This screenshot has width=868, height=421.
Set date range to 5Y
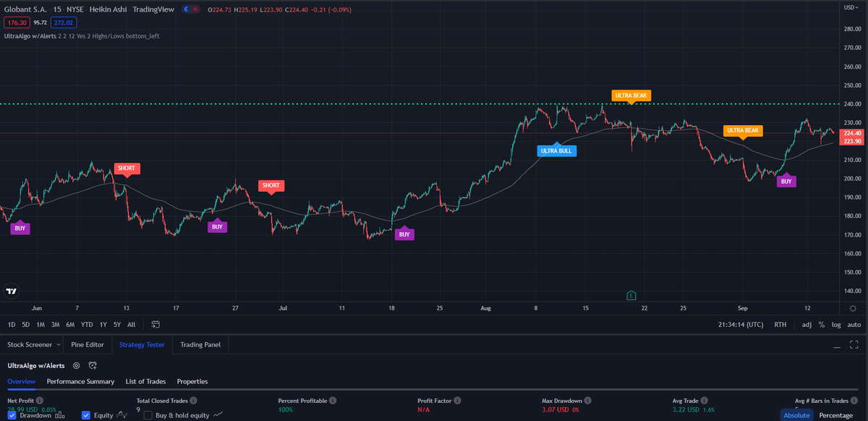coord(117,325)
